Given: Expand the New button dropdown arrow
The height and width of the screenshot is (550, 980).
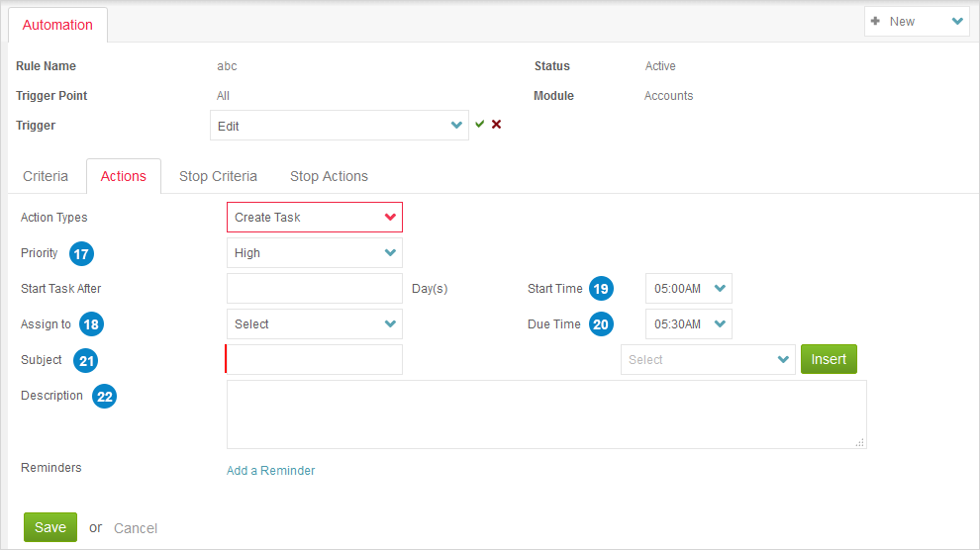Looking at the screenshot, I should [x=957, y=21].
